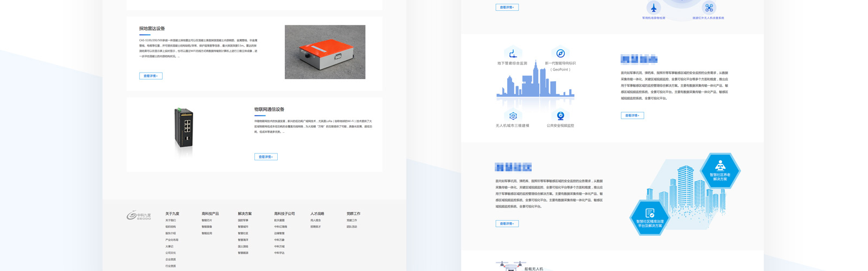Image resolution: width=868 pixels, height=271 pixels.
Task: Click the GeoPoint compass icon
Action: (x=560, y=53)
